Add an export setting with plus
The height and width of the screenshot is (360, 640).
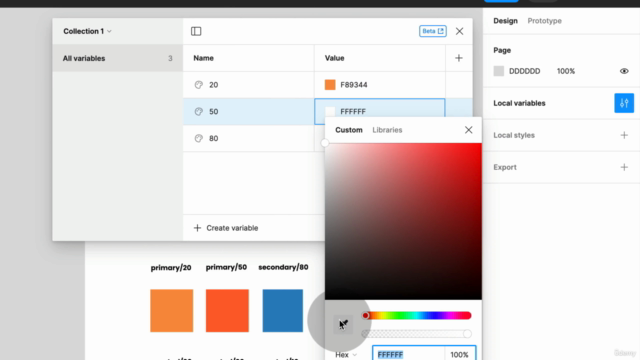tap(624, 167)
